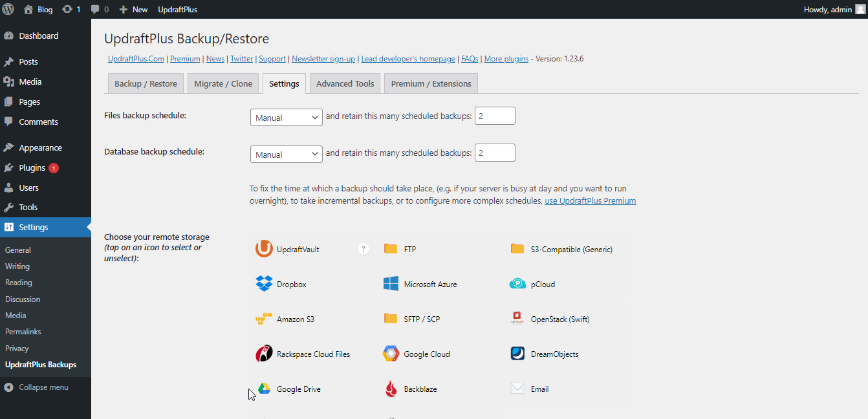Open the Support link
The width and height of the screenshot is (868, 419).
point(272,59)
